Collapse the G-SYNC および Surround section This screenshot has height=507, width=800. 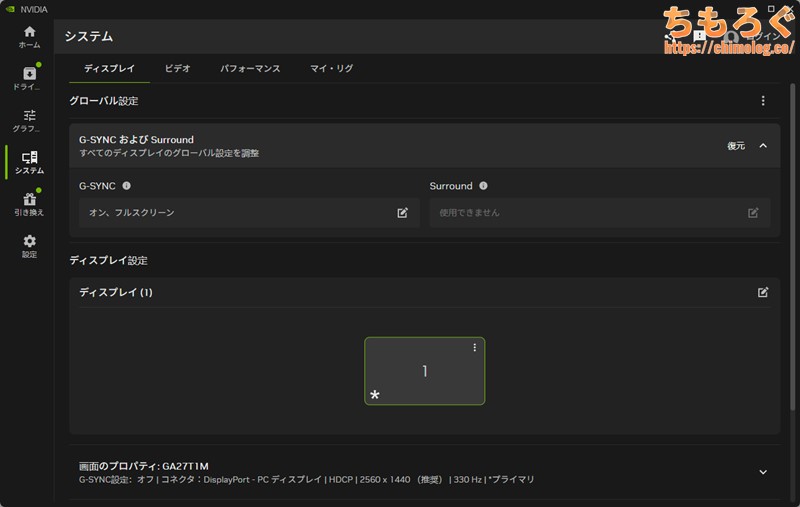(x=763, y=146)
